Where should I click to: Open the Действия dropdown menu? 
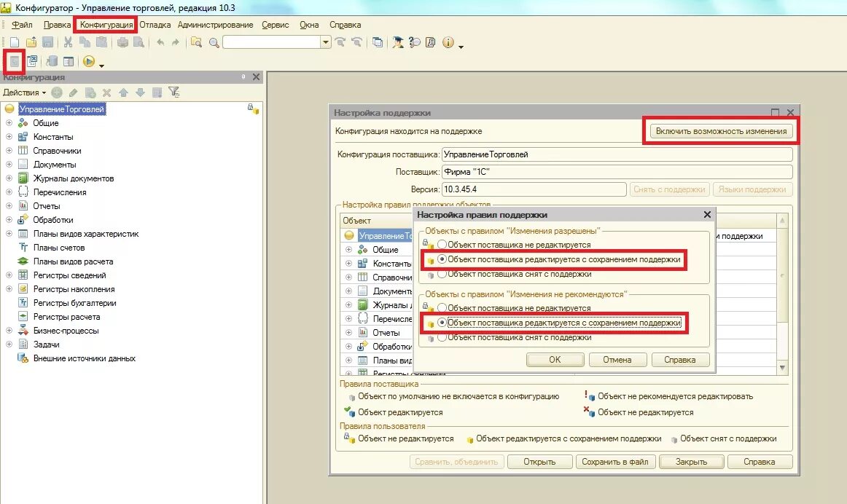24,92
